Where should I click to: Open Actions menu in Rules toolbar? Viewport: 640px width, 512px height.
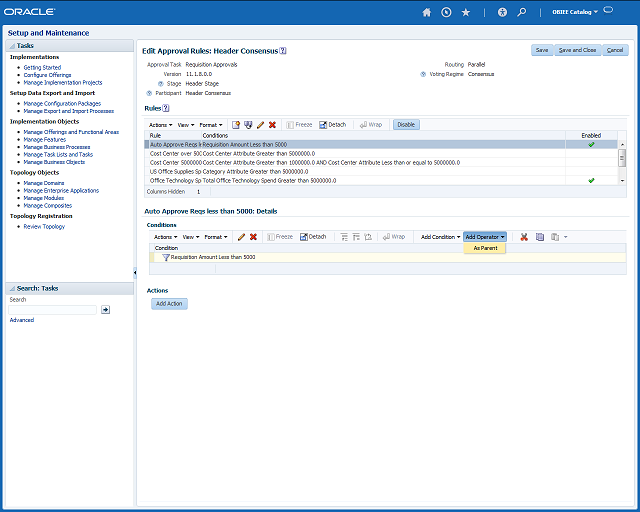[160, 125]
